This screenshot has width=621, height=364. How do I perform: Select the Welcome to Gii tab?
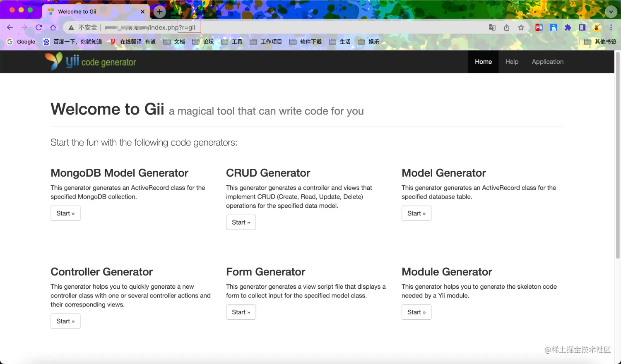[x=96, y=12]
